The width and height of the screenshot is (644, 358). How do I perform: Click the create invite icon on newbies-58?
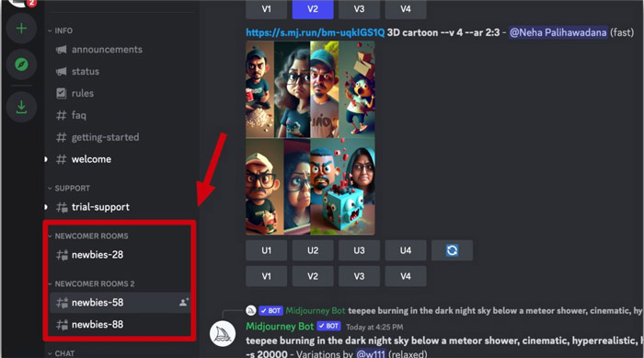tap(184, 303)
